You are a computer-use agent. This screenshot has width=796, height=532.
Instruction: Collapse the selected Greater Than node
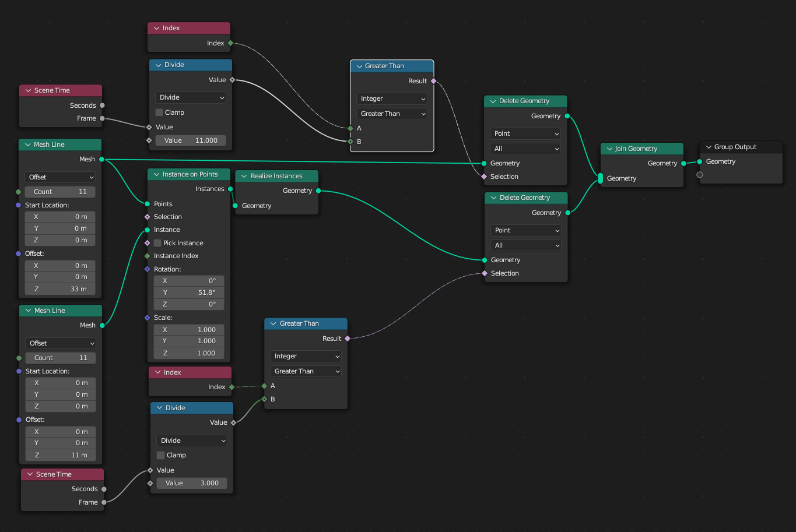pyautogui.click(x=359, y=66)
